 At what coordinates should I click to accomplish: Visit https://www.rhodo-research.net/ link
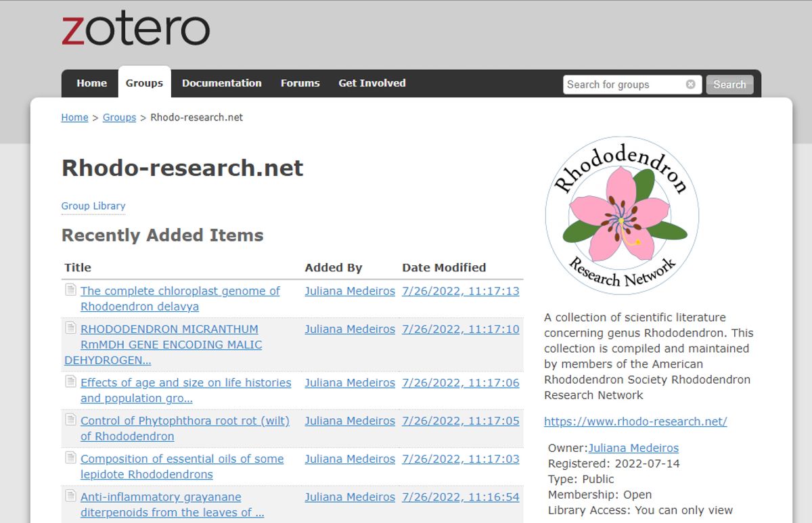[x=635, y=421]
